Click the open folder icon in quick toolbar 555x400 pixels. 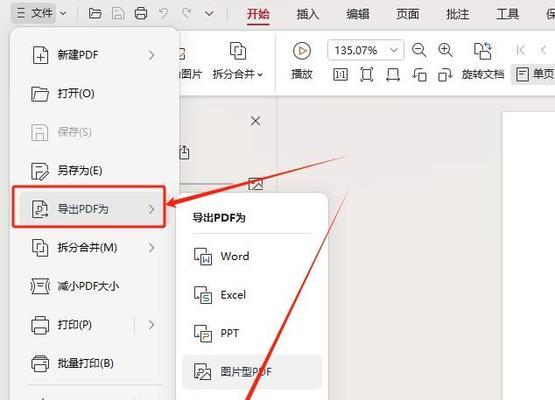click(95, 14)
